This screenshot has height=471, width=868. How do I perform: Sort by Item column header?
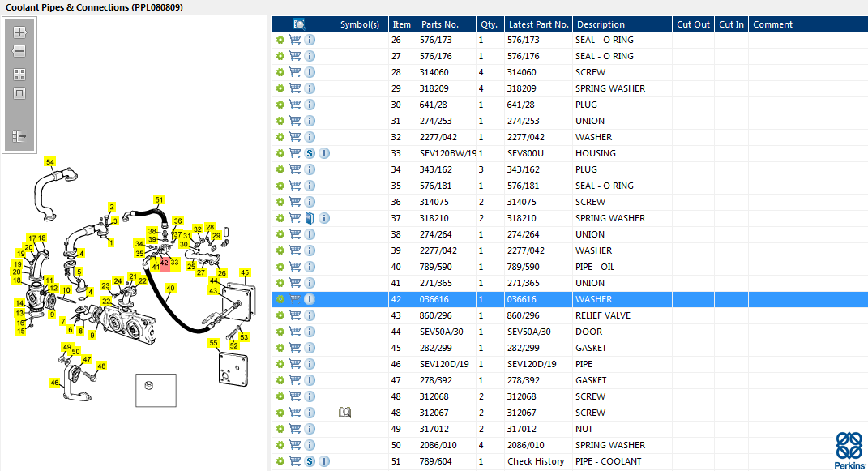pos(402,24)
